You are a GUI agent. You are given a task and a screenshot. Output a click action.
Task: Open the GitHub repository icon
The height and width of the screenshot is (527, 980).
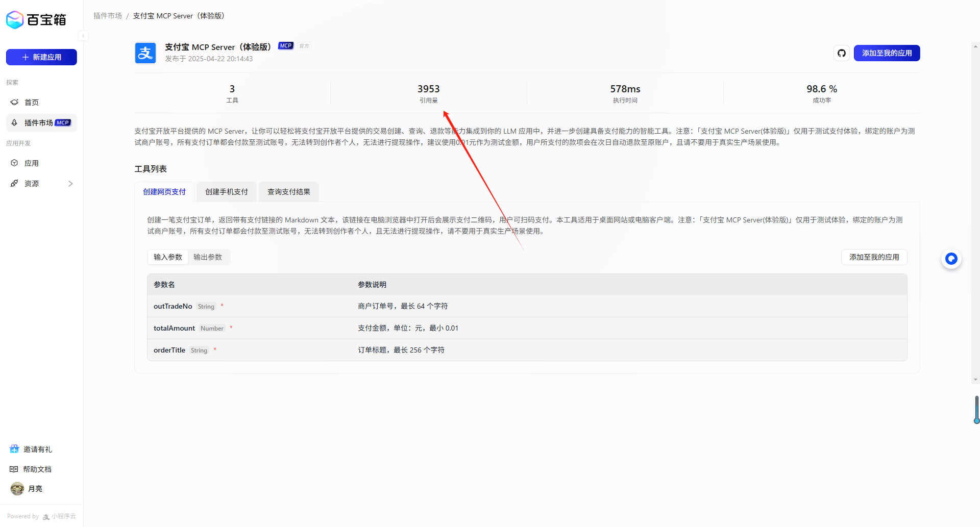point(842,53)
